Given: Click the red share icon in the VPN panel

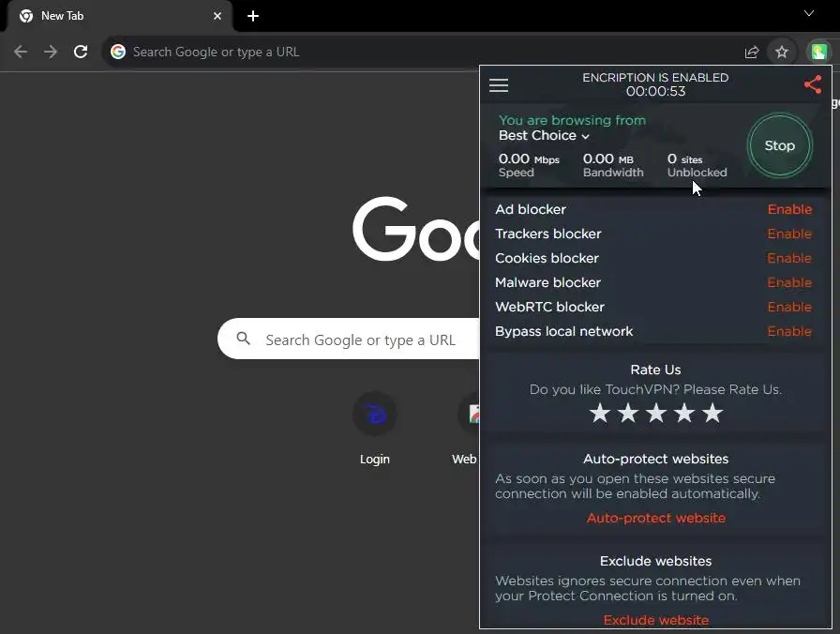Looking at the screenshot, I should pyautogui.click(x=813, y=84).
